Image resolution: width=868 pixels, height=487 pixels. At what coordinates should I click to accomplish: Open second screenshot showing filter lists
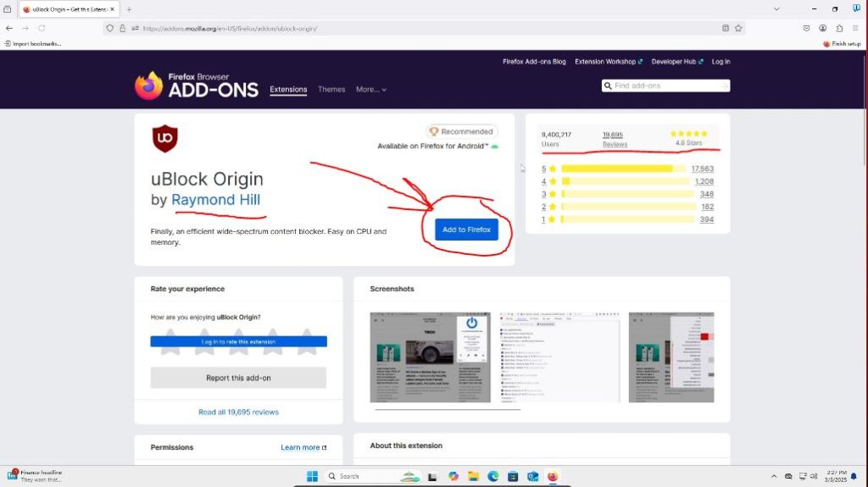[x=559, y=357]
